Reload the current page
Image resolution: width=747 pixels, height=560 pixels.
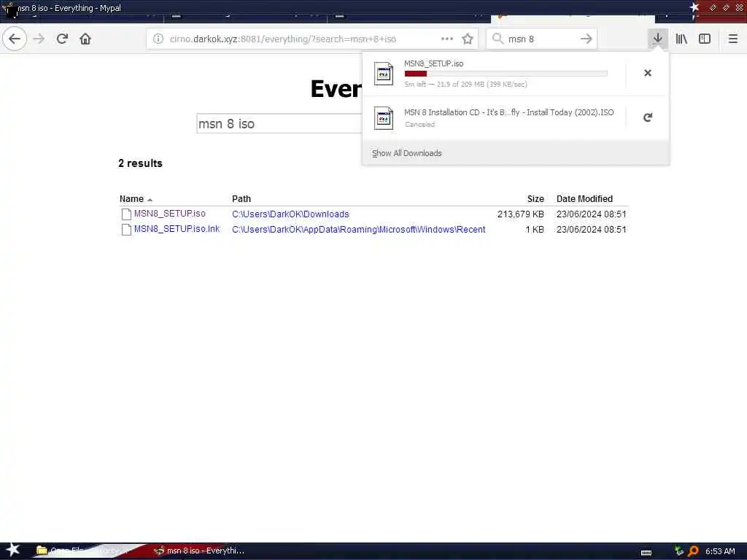[x=62, y=39]
